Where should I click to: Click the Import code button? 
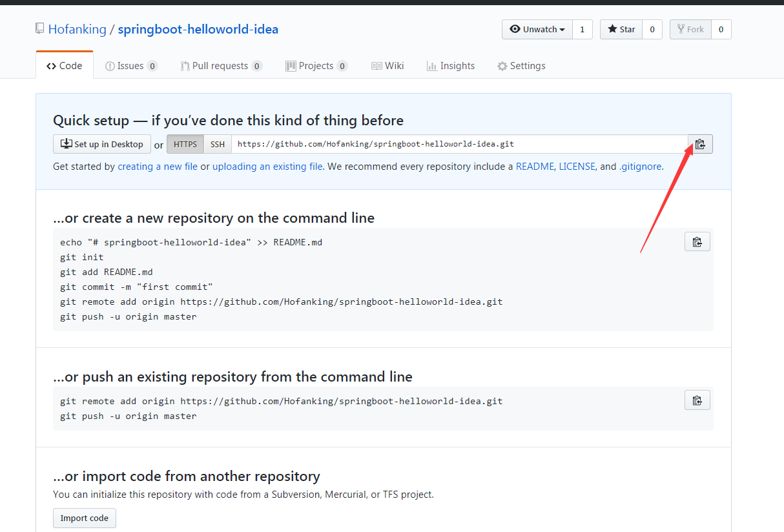(85, 518)
